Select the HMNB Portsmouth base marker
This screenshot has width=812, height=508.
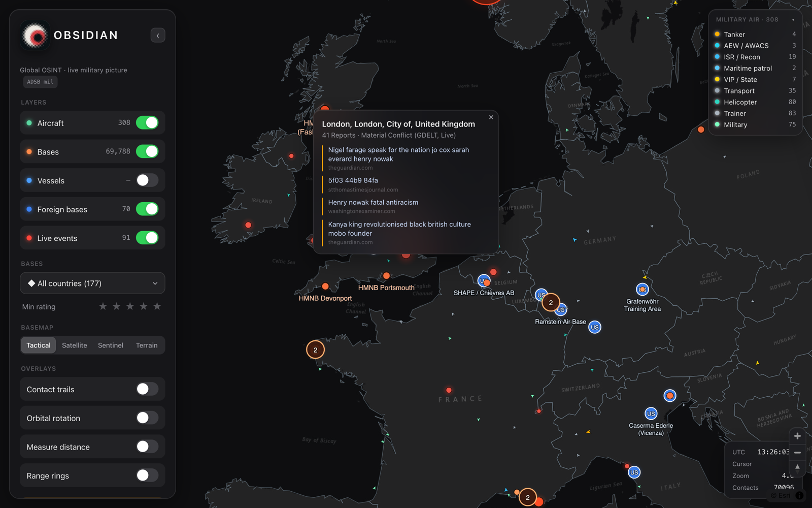[387, 275]
